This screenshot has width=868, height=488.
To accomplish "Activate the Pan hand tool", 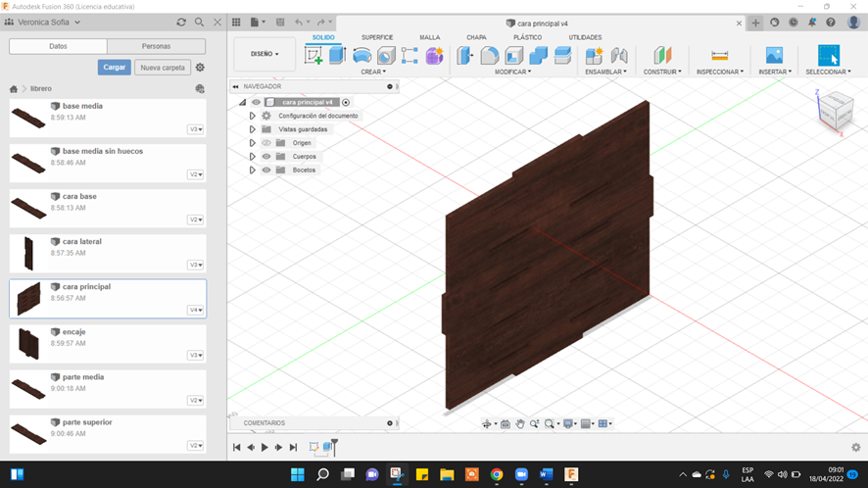I will click(x=520, y=424).
